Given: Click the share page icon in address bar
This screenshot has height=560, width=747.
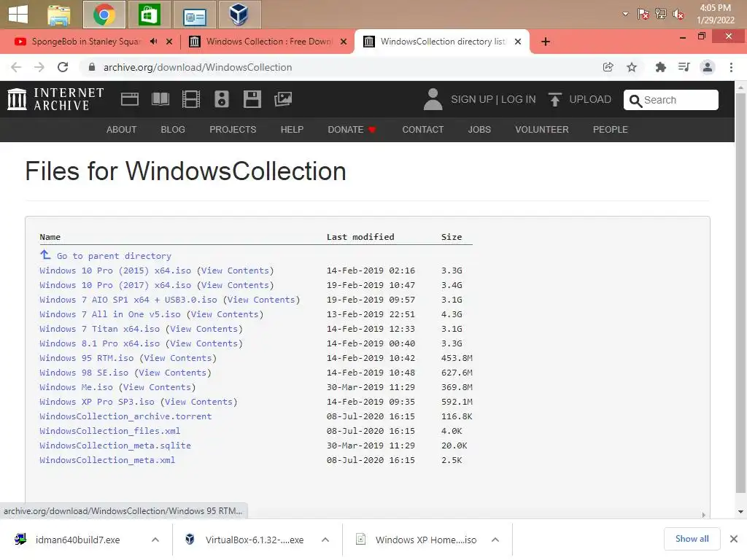Looking at the screenshot, I should (x=608, y=67).
